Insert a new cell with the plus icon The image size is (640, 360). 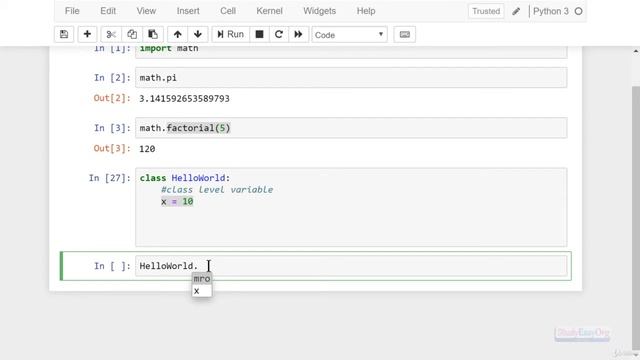[x=87, y=34]
